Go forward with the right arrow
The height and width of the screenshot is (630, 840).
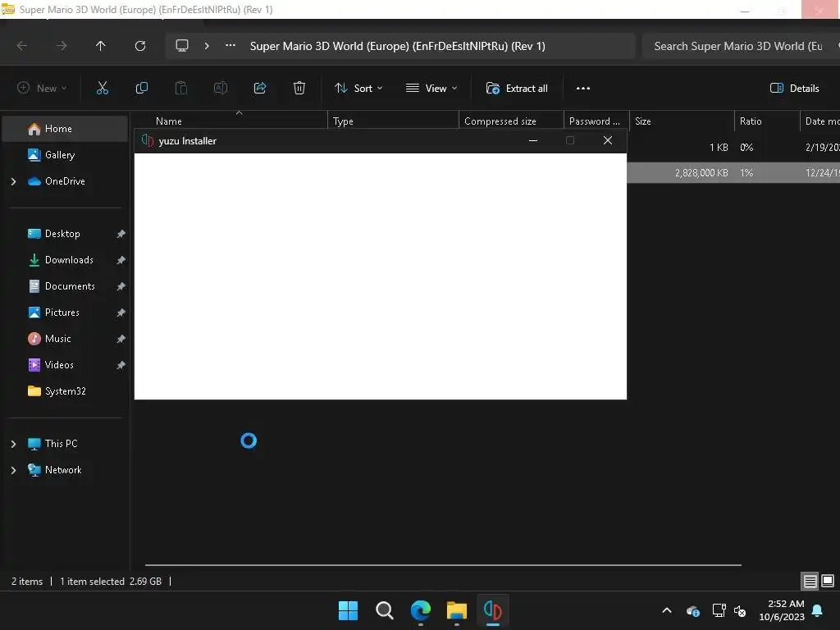point(62,46)
